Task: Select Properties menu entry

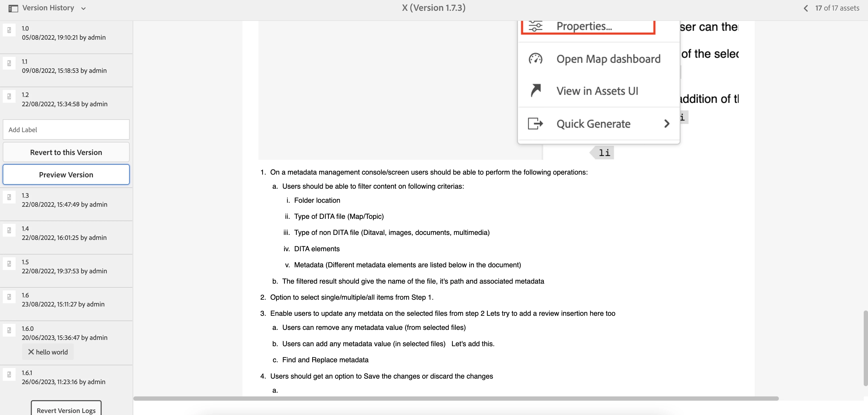Action: coord(584,26)
